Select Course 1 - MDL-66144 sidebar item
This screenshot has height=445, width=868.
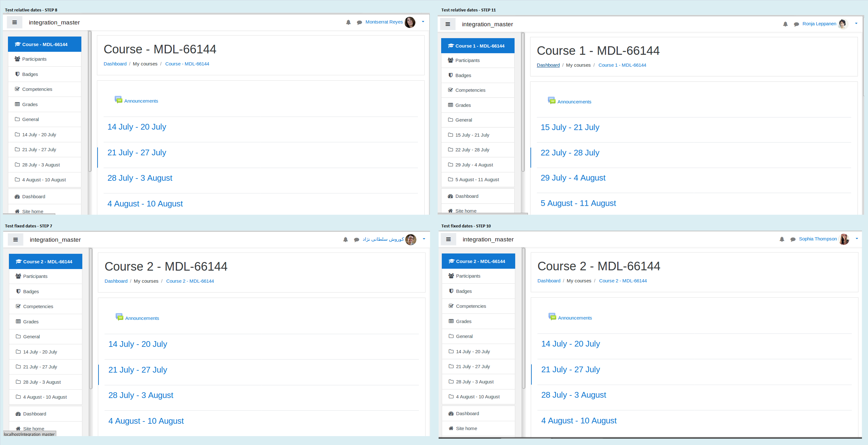tap(478, 46)
